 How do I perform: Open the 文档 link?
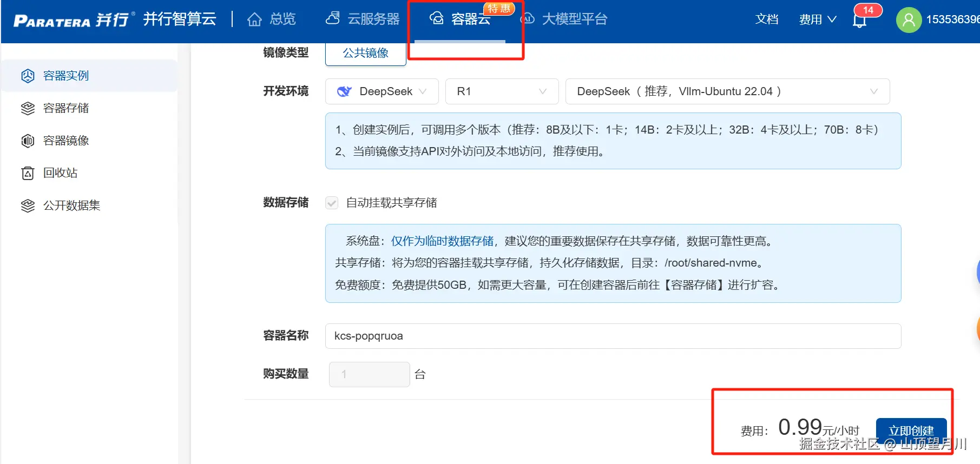tap(767, 19)
